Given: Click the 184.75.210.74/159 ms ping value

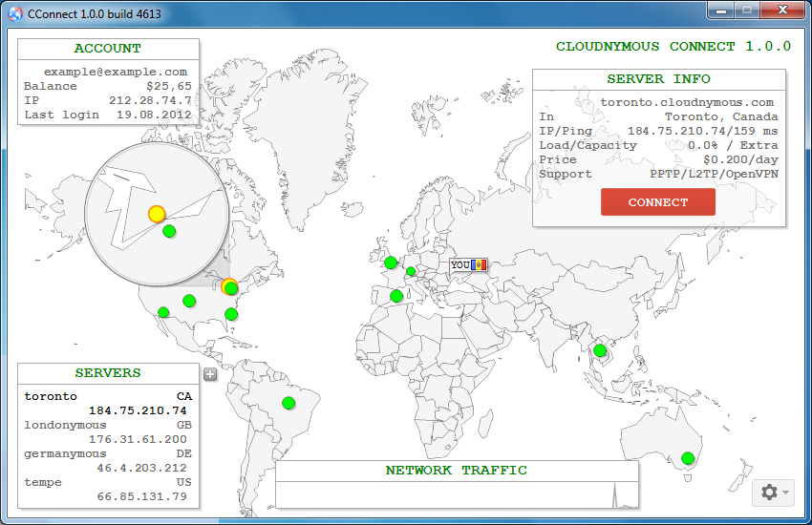Looking at the screenshot, I should [703, 131].
